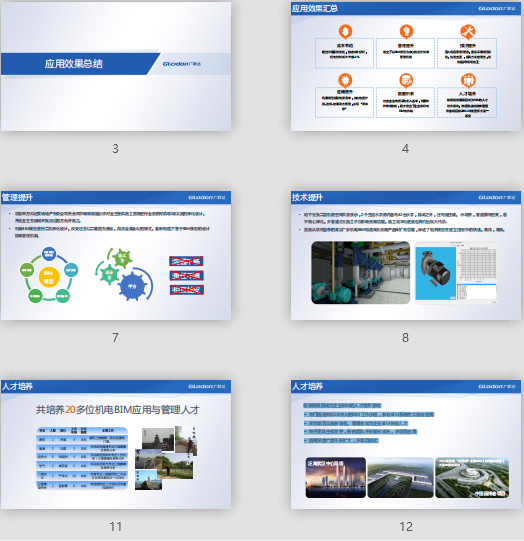Select slide 8 thumbnail 技术提升
The image size is (524, 541).
pos(406,256)
